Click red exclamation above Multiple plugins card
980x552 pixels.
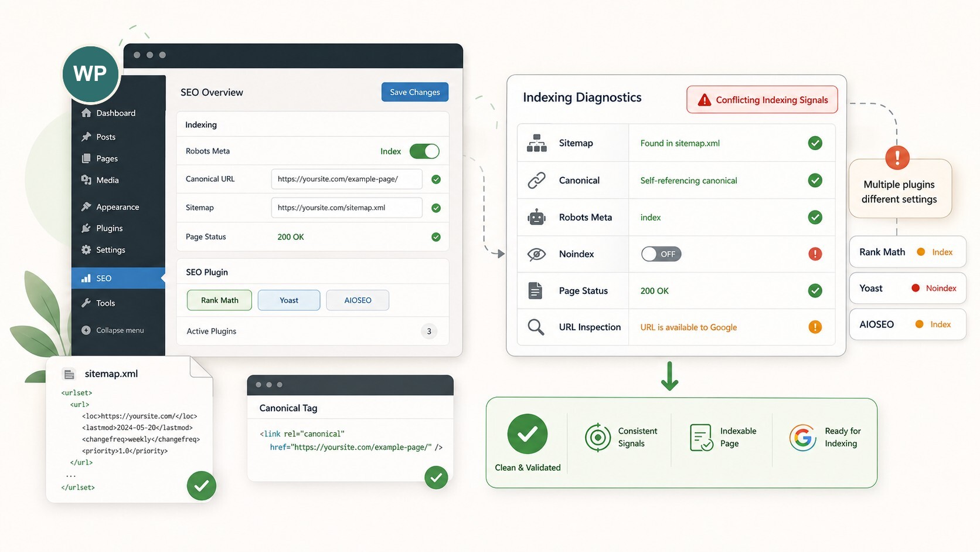[897, 157]
